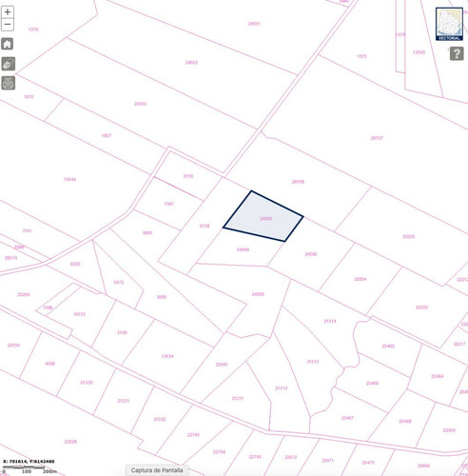Return to the home map extent
The width and height of the screenshot is (468, 476).
point(8,44)
